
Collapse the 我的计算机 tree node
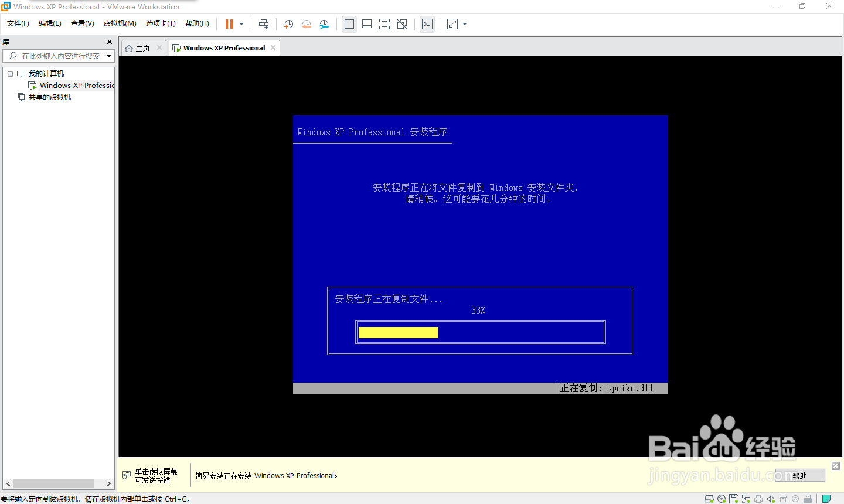[x=10, y=74]
